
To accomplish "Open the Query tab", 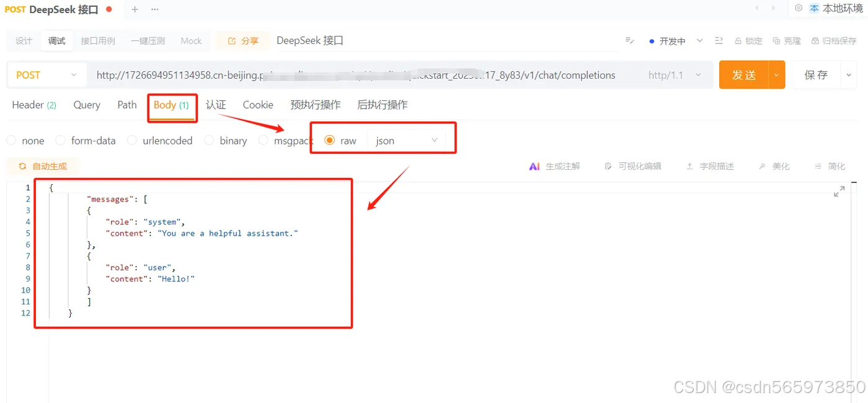I will tap(87, 105).
